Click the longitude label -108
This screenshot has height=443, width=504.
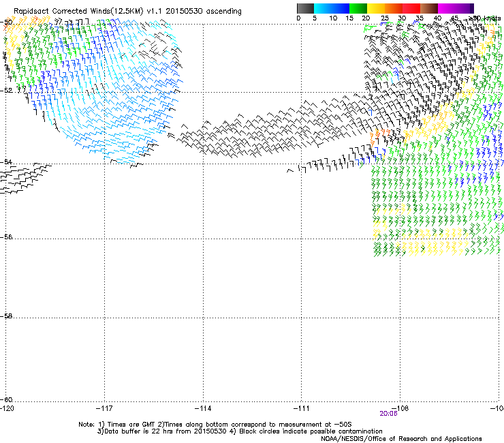400,408
